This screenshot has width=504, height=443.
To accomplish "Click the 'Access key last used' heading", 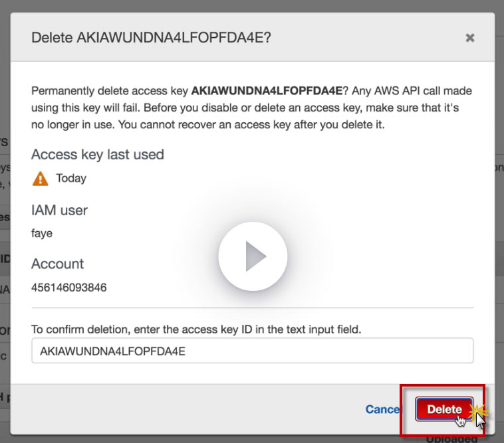I will tap(97, 154).
